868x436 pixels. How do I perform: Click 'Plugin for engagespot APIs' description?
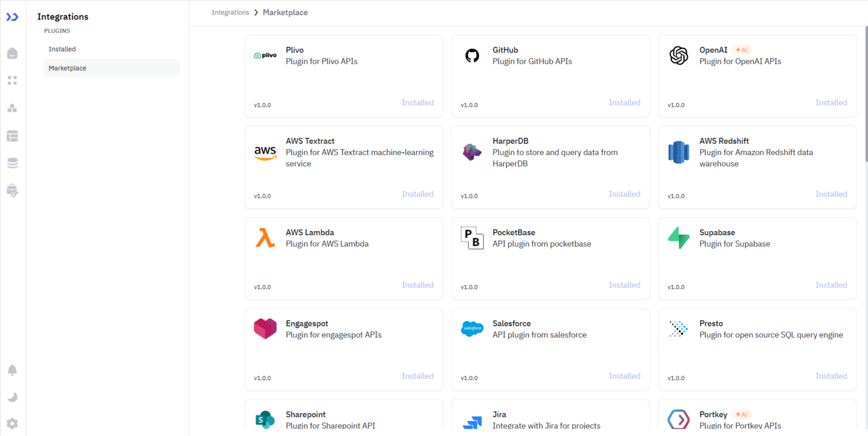(x=333, y=335)
